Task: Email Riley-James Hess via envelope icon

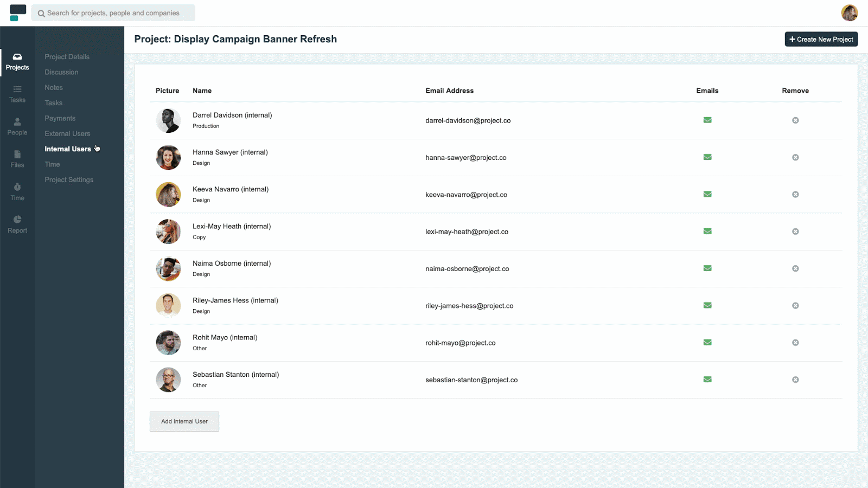Action: [707, 305]
